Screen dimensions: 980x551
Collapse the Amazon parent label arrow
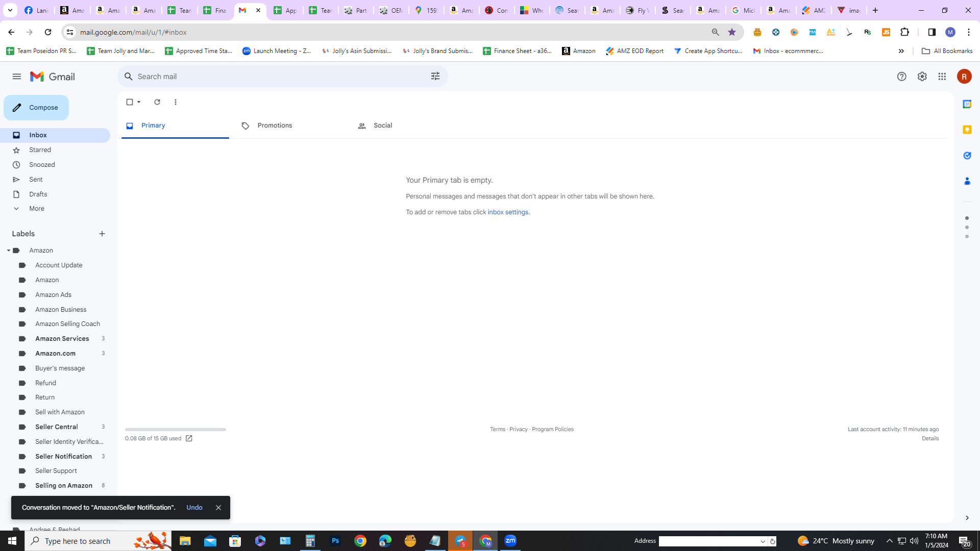coord(8,251)
